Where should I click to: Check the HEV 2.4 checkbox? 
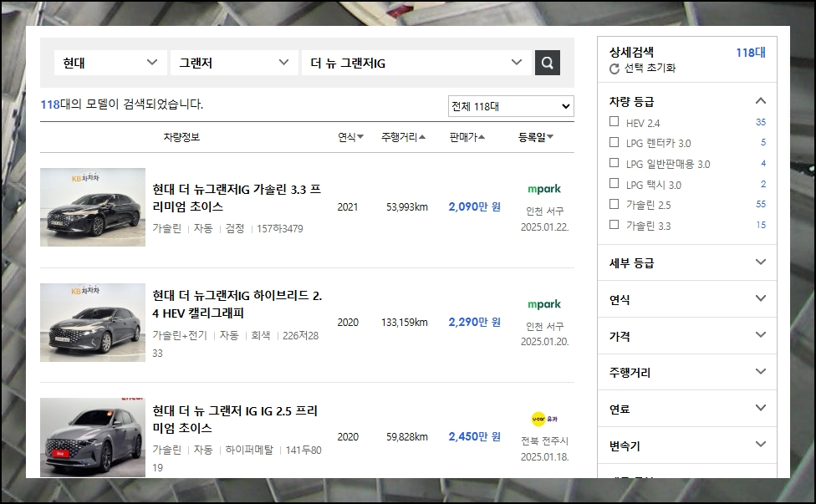point(614,122)
